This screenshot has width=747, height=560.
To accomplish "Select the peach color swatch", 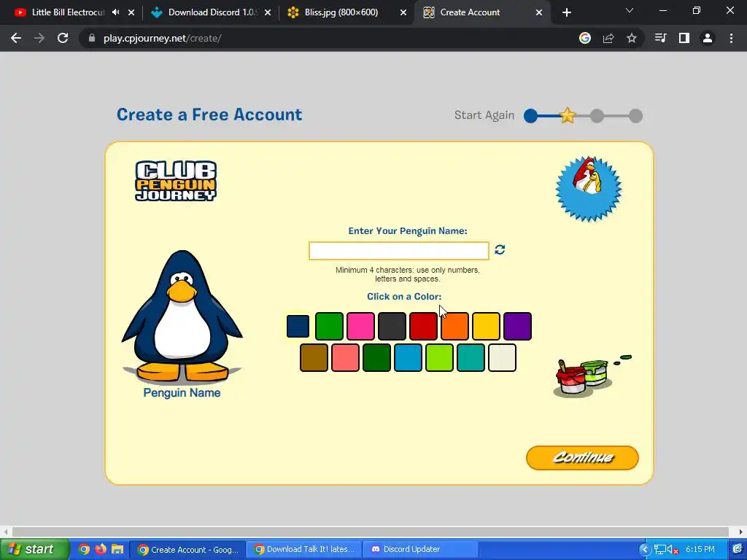I will pyautogui.click(x=345, y=357).
